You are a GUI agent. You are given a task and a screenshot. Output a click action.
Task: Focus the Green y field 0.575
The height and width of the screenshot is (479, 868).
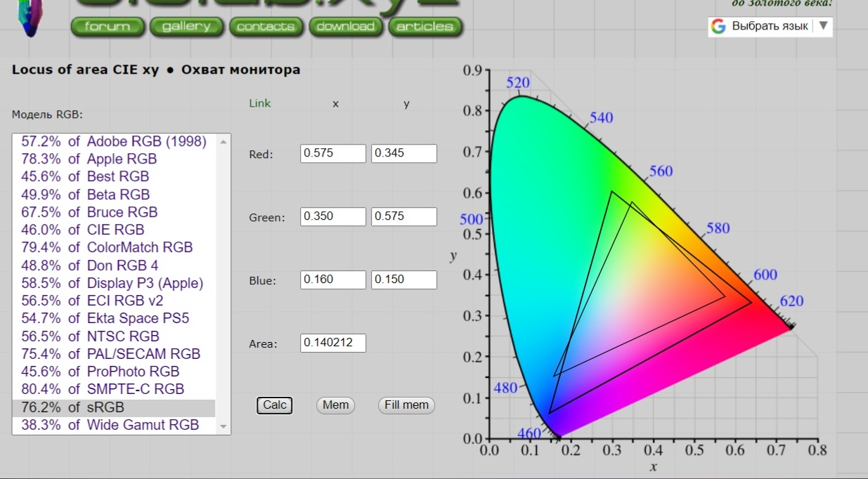pos(404,216)
